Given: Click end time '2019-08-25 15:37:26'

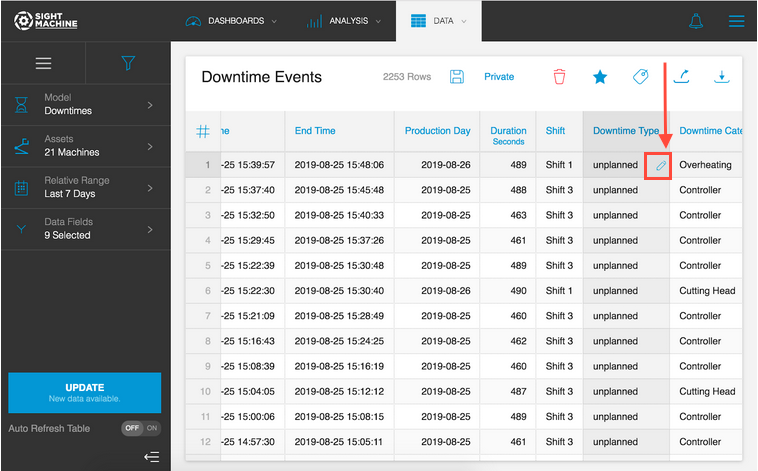Looking at the screenshot, I should pos(339,240).
